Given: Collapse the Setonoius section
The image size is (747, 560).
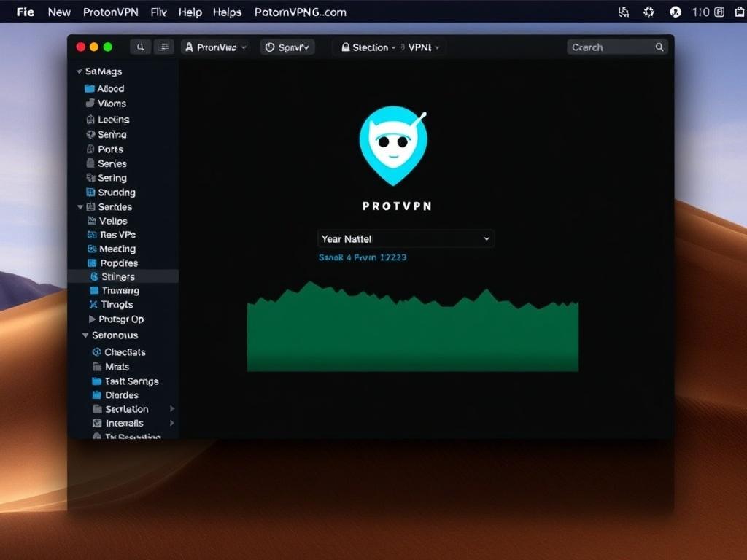Looking at the screenshot, I should pos(85,335).
